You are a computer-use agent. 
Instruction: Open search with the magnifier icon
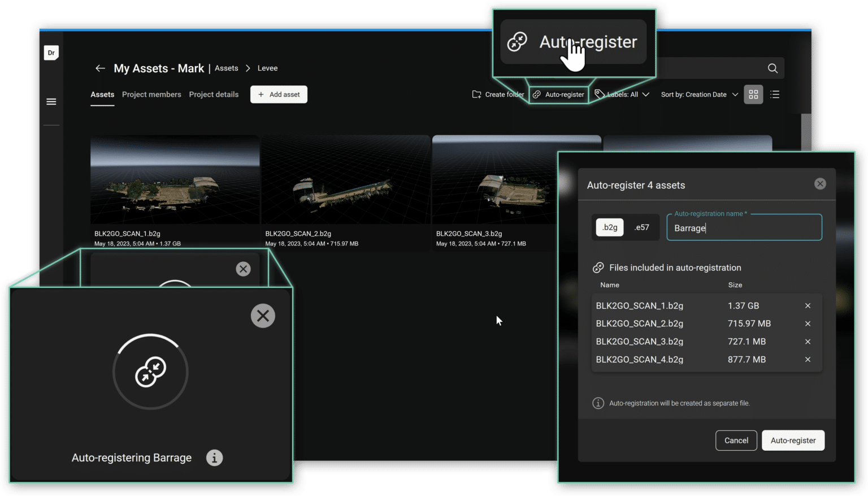tap(772, 68)
